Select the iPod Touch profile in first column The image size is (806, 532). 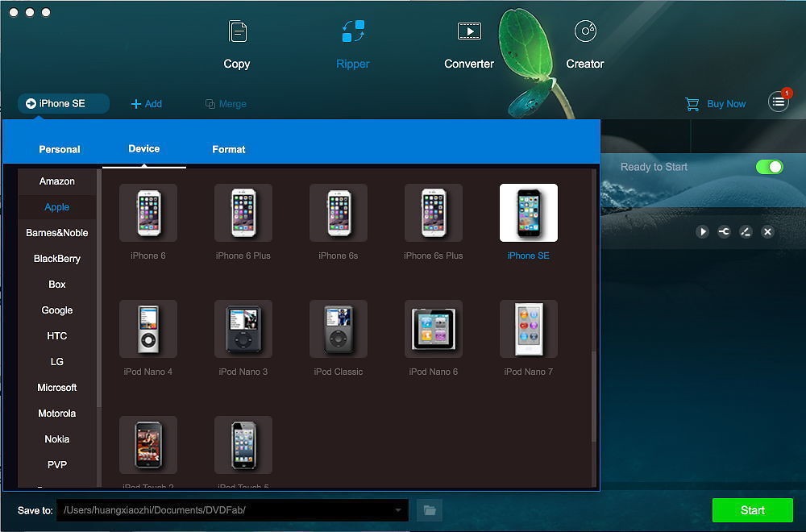coord(148,445)
